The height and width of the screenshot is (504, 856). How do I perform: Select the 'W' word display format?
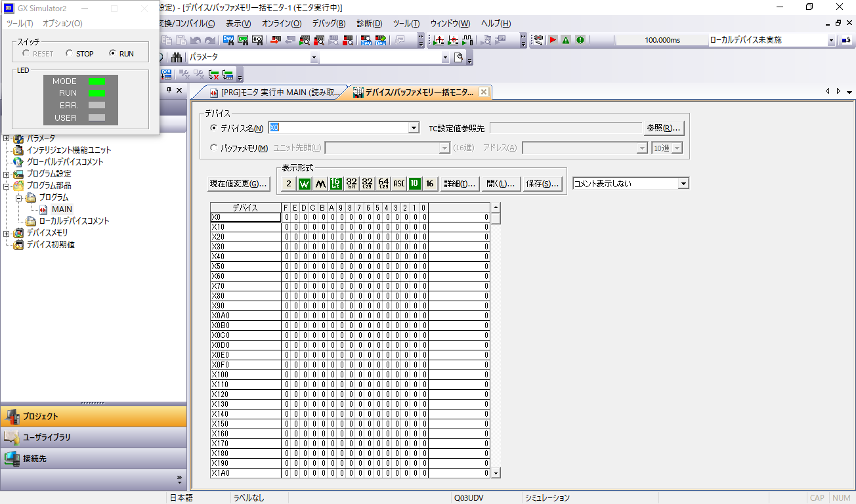[304, 184]
